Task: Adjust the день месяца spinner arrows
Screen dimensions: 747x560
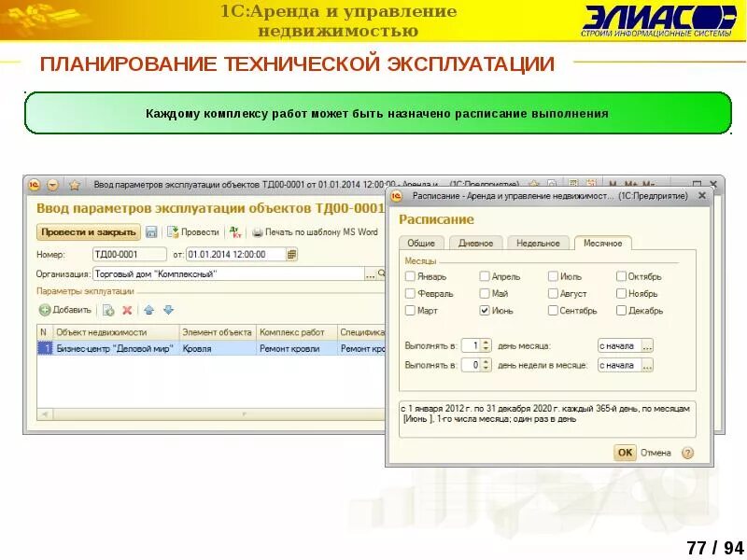Action: coord(486,345)
